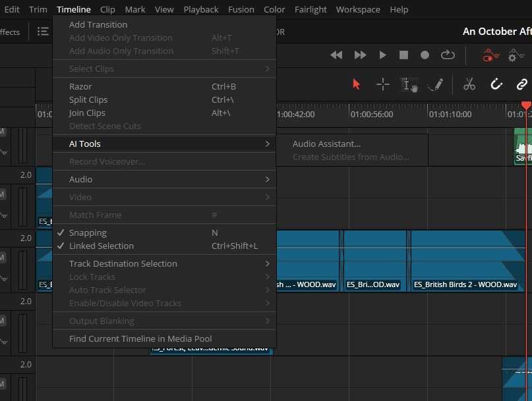Click the Effects panel button
Image resolution: width=532 pixels, height=401 pixels.
click(10, 32)
